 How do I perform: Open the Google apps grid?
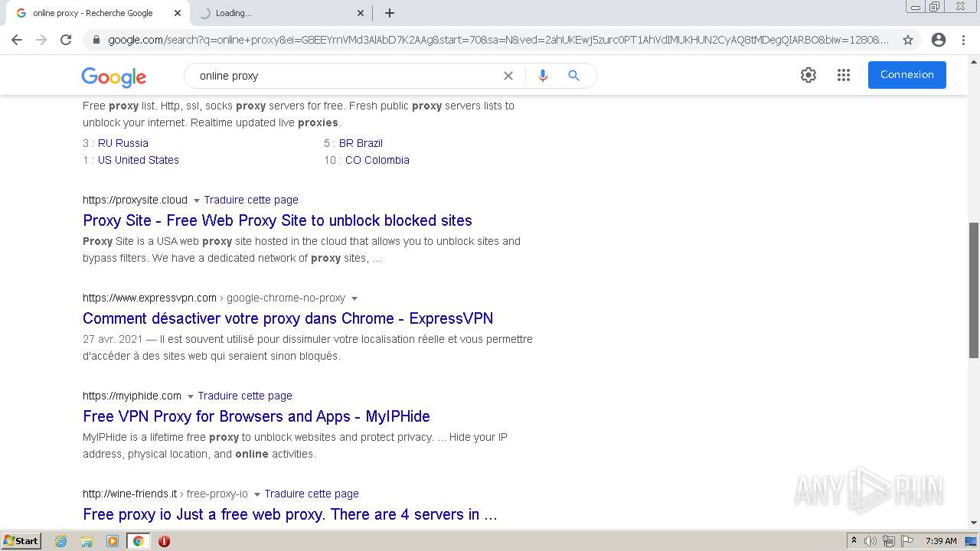(844, 75)
